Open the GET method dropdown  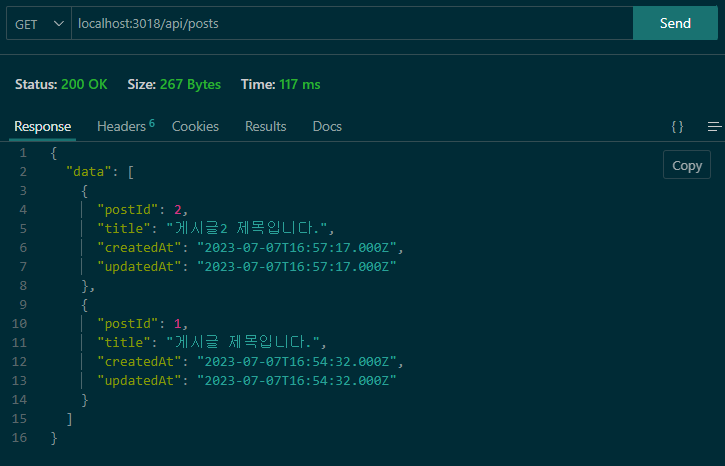[39, 24]
